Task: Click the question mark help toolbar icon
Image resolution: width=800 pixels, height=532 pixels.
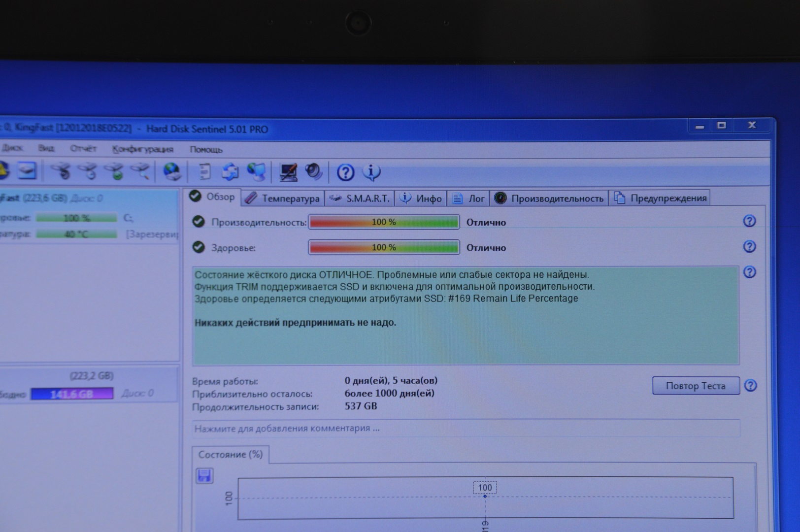Action: 345,172
